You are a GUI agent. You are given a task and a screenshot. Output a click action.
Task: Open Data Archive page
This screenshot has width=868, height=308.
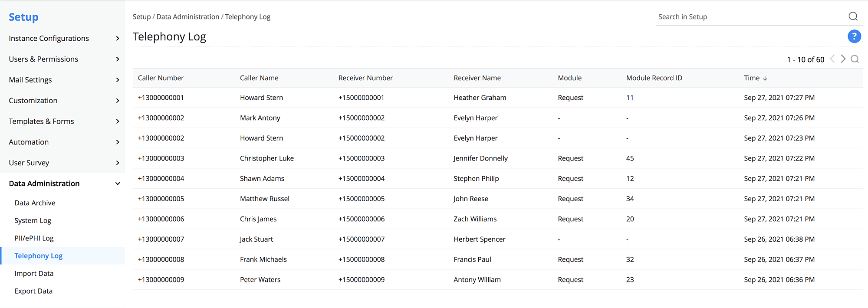click(35, 203)
